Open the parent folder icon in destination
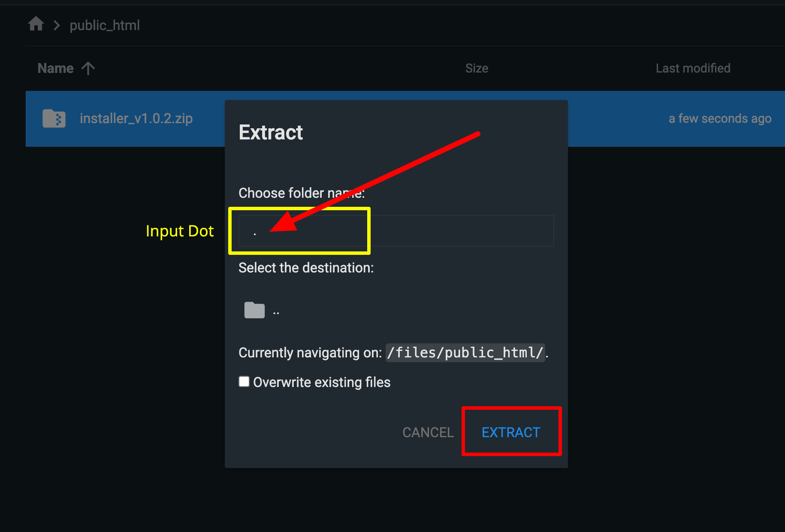This screenshot has height=532, width=785. 254,310
